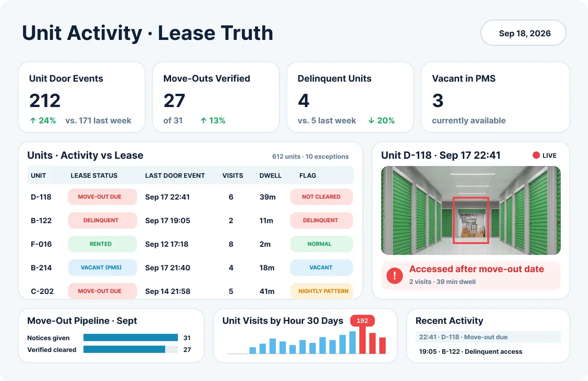This screenshot has width=588, height=381.
Task: Click the green up arrow beside 13%
Action: (x=203, y=121)
